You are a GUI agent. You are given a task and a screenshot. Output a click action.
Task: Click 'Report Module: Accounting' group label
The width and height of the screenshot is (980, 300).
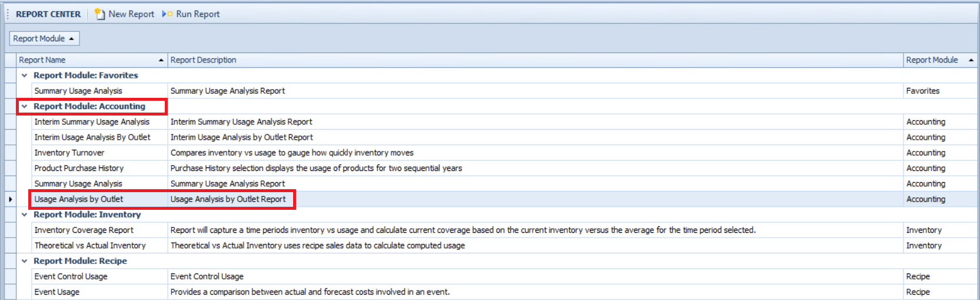89,107
